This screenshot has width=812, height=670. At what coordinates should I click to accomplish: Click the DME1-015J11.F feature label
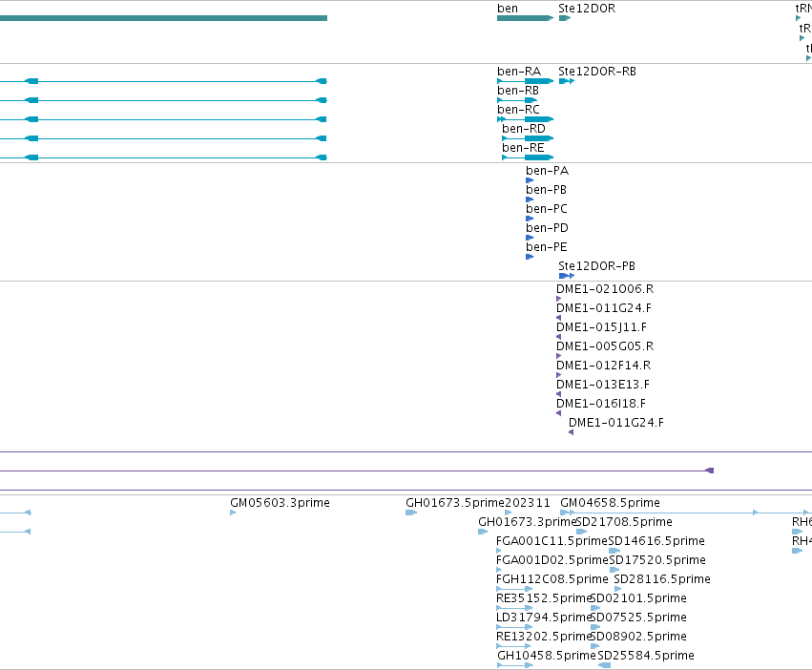coord(601,327)
